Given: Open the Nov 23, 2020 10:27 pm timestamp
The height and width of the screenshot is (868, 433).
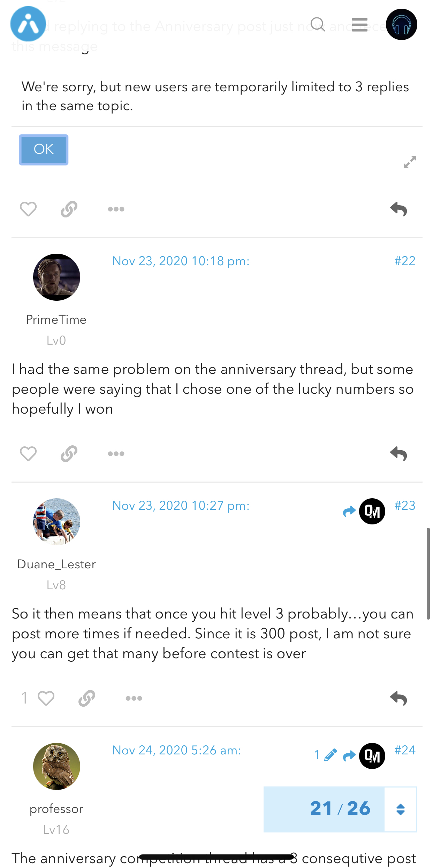Looking at the screenshot, I should pyautogui.click(x=181, y=506).
